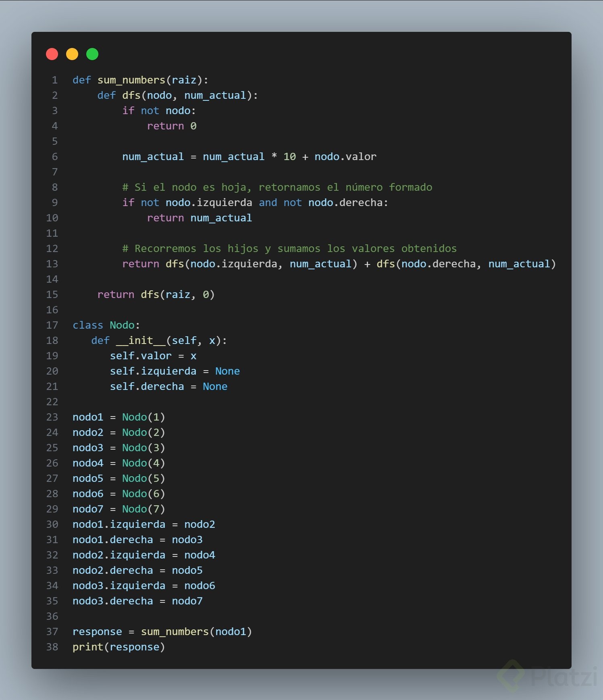Select the 'if not nodo:' line

click(x=159, y=110)
